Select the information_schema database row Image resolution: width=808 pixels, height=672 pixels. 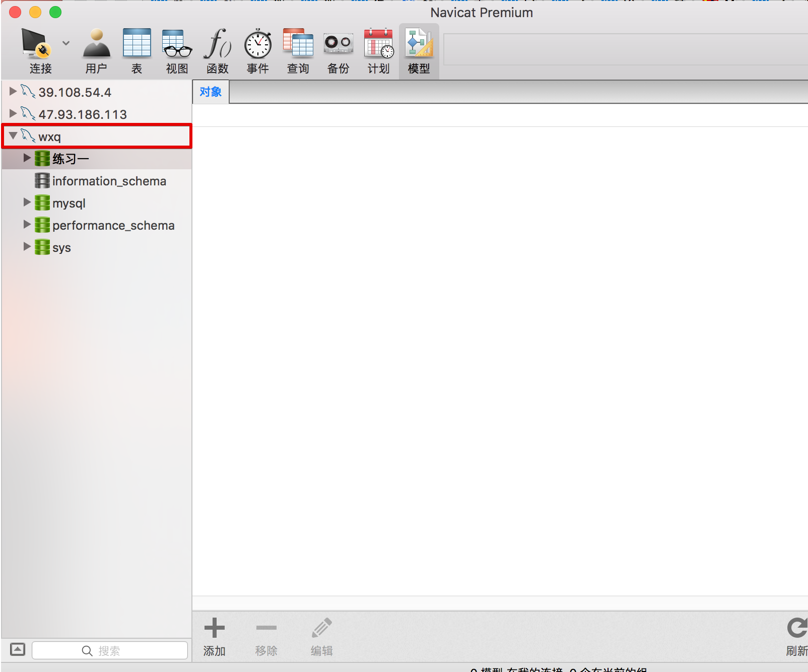[96, 181]
